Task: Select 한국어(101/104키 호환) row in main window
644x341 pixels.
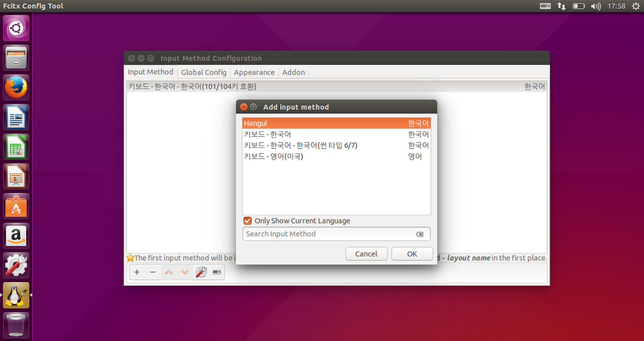Action: [336, 86]
